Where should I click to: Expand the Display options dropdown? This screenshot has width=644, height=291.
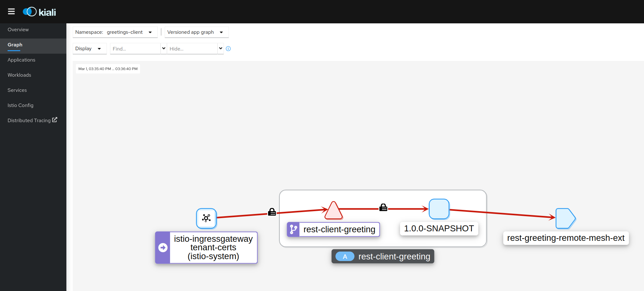tap(89, 49)
